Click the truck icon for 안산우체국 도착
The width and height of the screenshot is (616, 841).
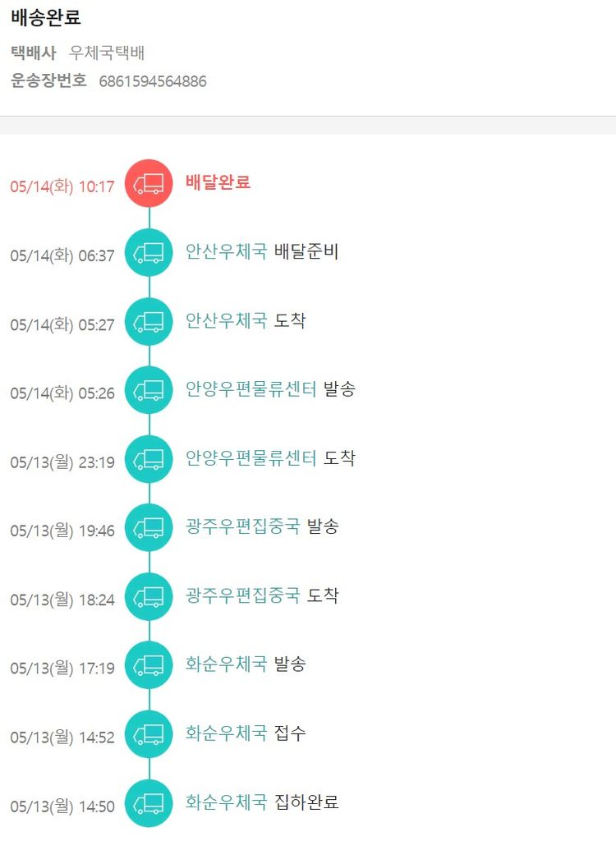(149, 322)
